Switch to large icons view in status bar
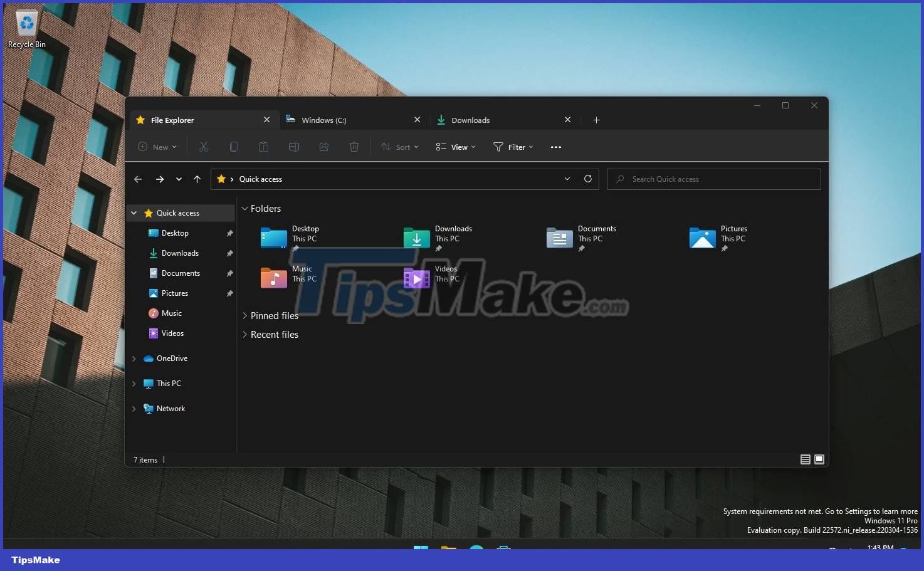 tap(819, 459)
